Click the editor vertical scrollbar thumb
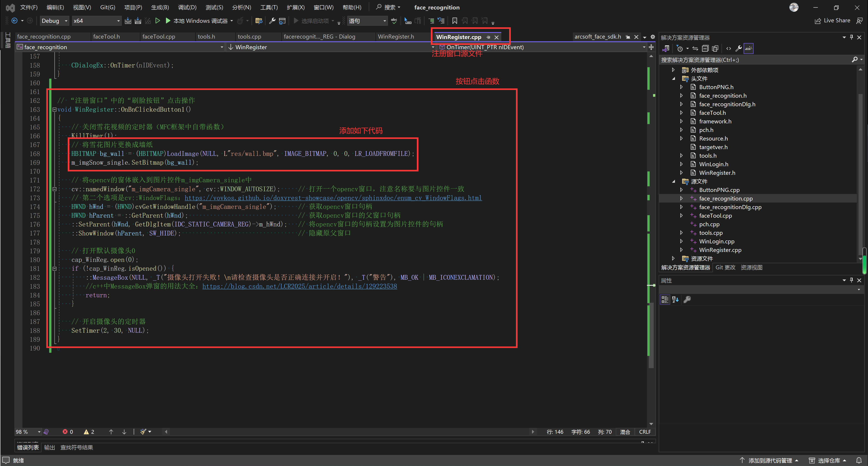Screen dimensions: 868x466 click(x=651, y=335)
